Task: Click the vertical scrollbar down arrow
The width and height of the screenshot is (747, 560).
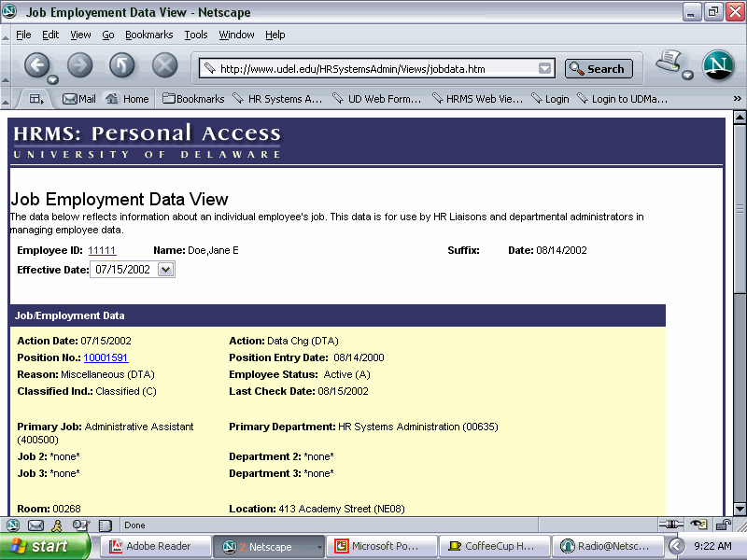Action: pyautogui.click(x=740, y=509)
